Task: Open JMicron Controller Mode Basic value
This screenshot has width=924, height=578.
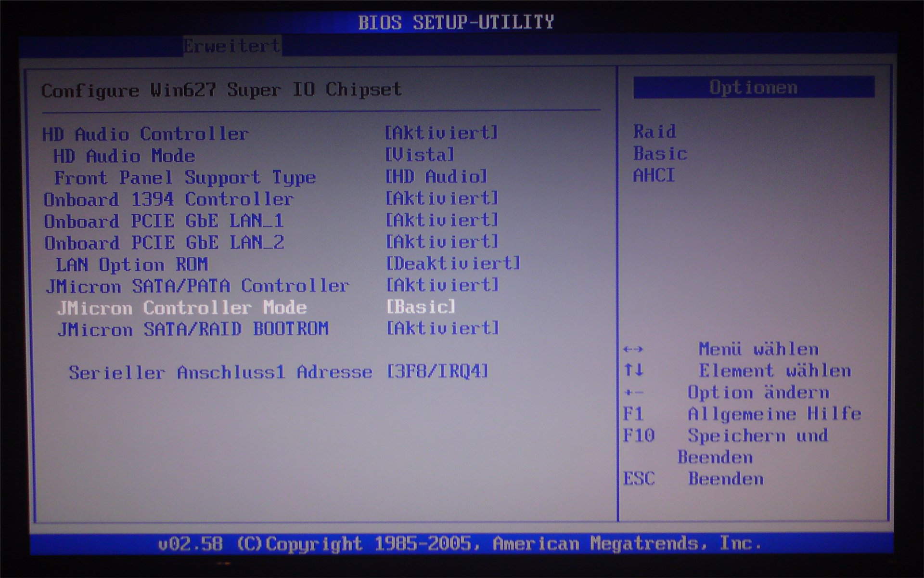Action: coord(421,307)
